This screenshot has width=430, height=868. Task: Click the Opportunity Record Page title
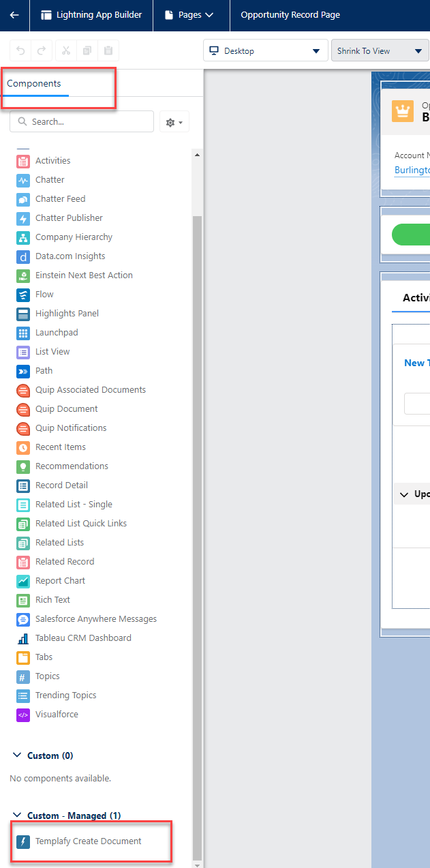coord(290,15)
